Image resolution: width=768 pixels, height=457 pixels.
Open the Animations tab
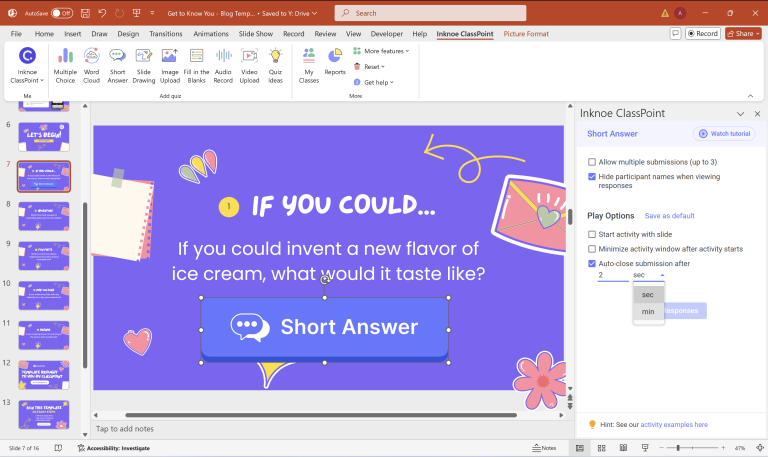click(211, 34)
